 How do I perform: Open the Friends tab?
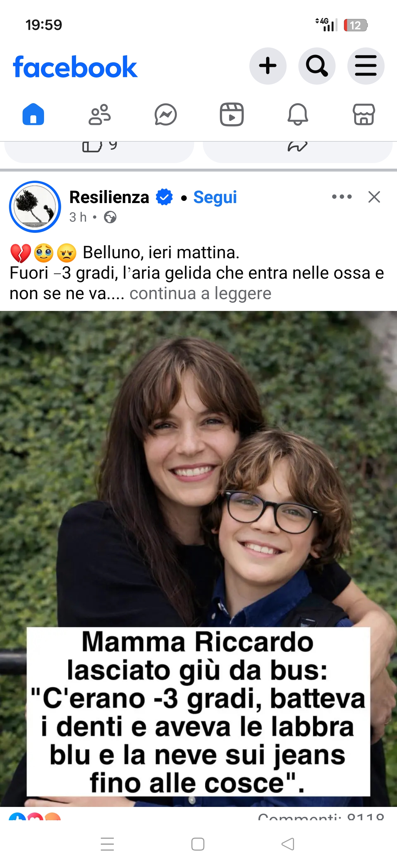[100, 115]
